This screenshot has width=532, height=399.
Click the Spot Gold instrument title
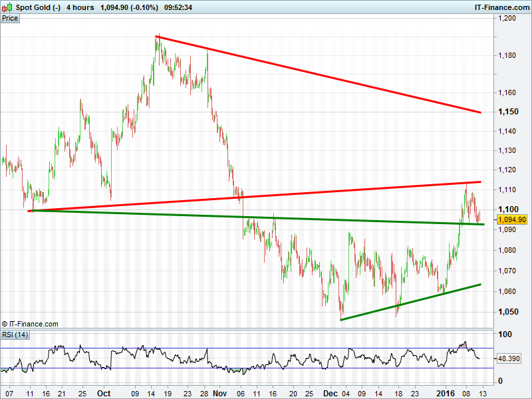pyautogui.click(x=38, y=7)
